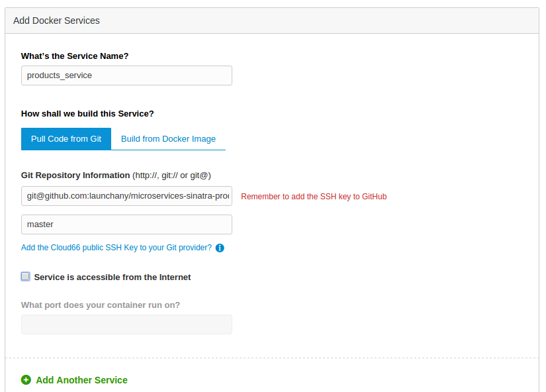Enable the 'Service is accessible from the Internet' checkbox
The height and width of the screenshot is (392, 546).
pyautogui.click(x=26, y=277)
